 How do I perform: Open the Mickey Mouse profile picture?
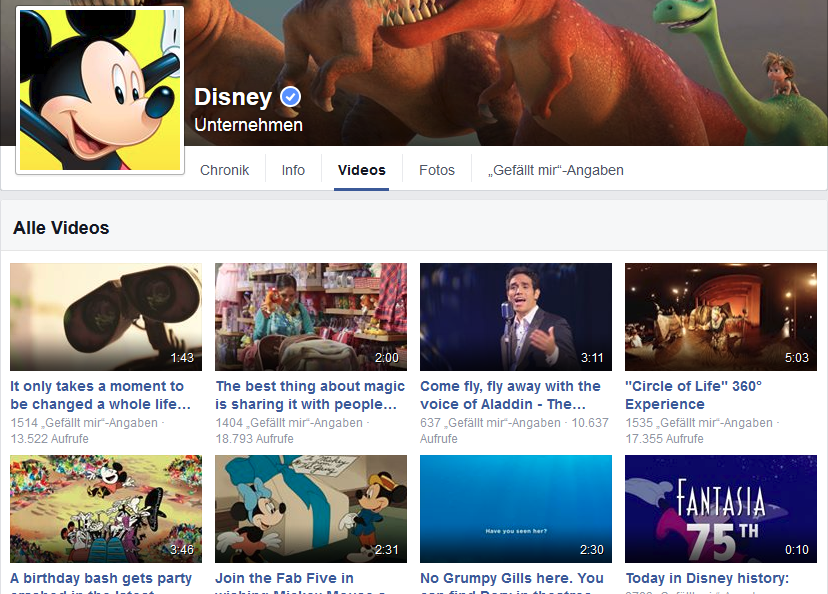(x=100, y=90)
